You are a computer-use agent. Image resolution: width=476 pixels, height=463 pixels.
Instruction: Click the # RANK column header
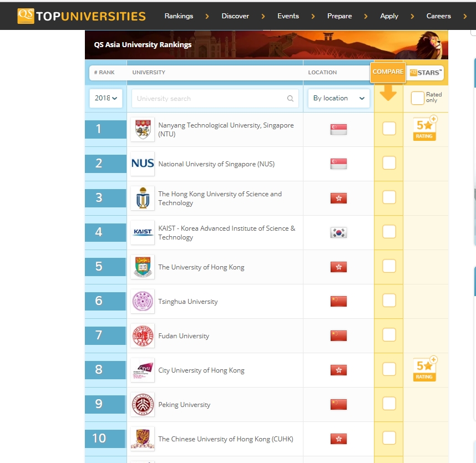pyautogui.click(x=104, y=73)
